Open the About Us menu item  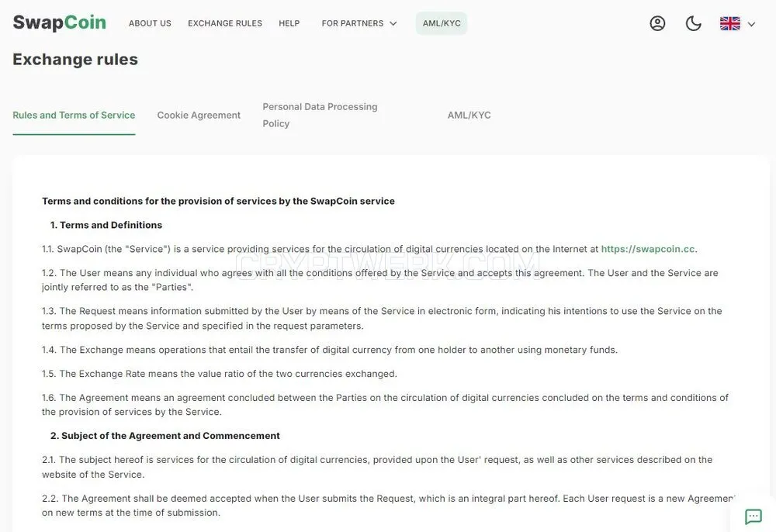(150, 23)
